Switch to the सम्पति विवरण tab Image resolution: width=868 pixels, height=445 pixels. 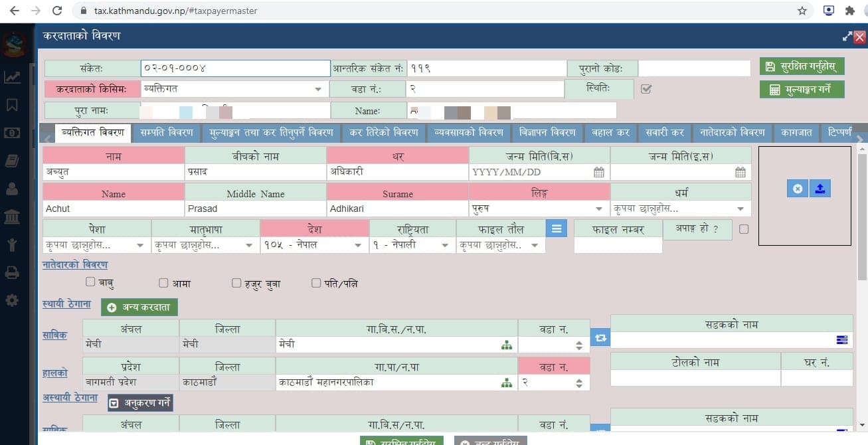pos(166,132)
